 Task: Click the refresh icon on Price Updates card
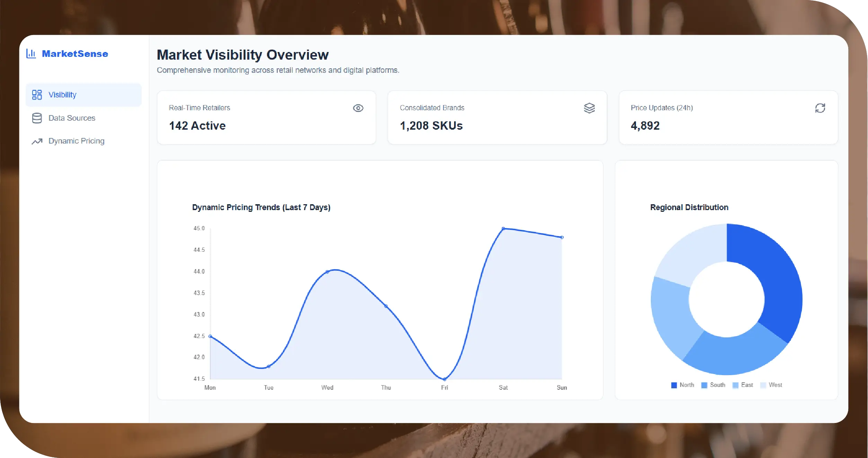tap(820, 108)
